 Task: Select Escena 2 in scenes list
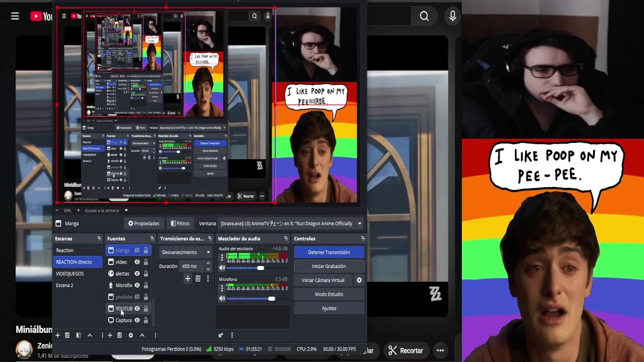pyautogui.click(x=77, y=285)
